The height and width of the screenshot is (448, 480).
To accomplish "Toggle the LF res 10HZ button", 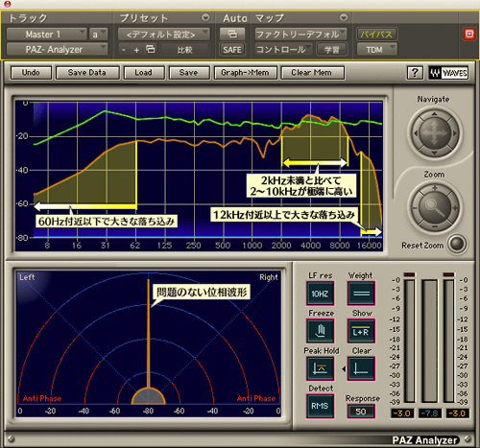I will pos(321,294).
